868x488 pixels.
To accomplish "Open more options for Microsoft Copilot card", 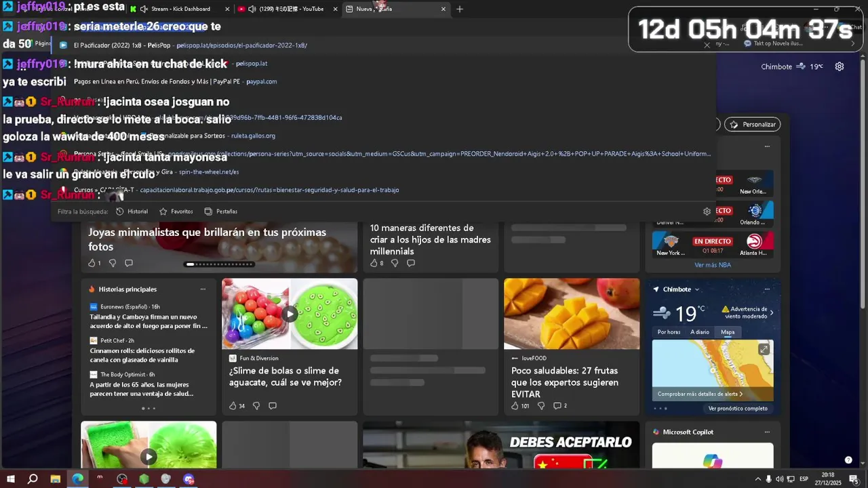I will click(x=767, y=432).
